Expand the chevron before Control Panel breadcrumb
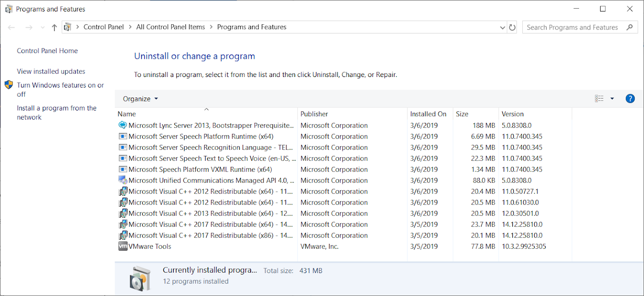The height and width of the screenshot is (296, 644). click(x=77, y=27)
